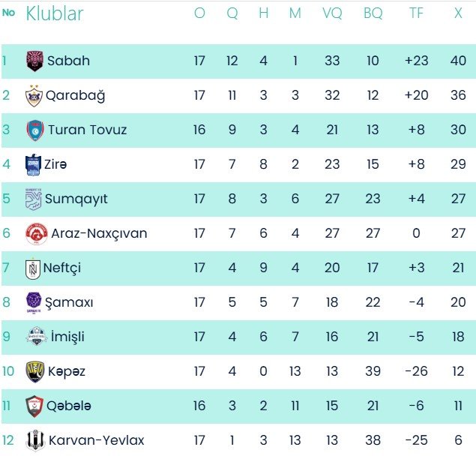Screen dimensions: 476x456
Task: Sort by the X points column header
Action: pos(457,13)
